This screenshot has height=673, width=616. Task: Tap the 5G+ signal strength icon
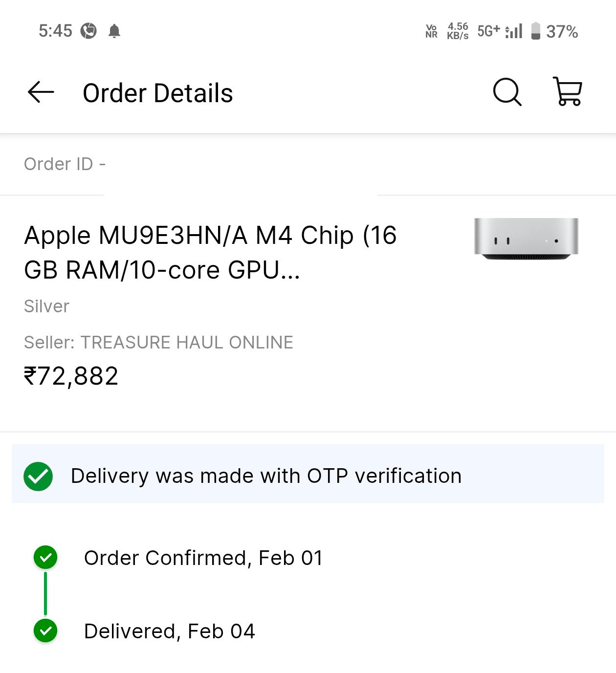(x=500, y=31)
